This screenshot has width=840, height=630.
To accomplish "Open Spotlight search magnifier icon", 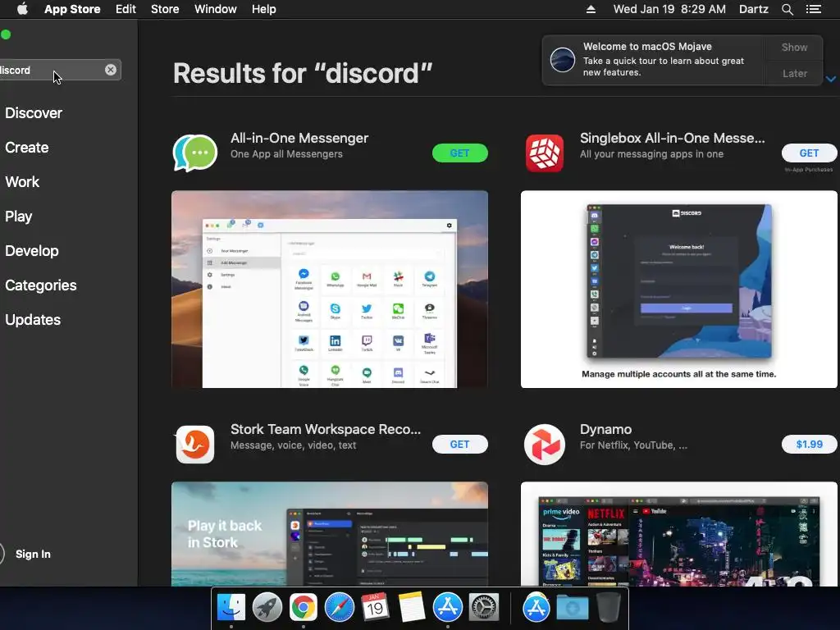I will 787,9.
